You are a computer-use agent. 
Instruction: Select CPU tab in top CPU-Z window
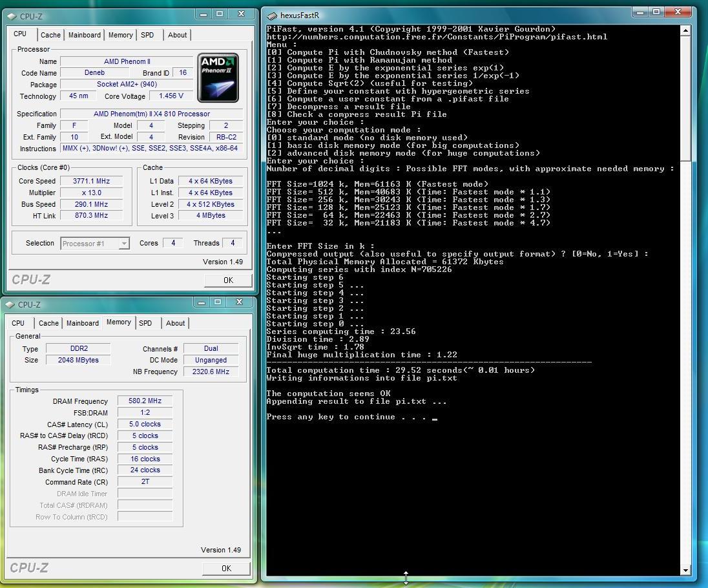coord(20,34)
